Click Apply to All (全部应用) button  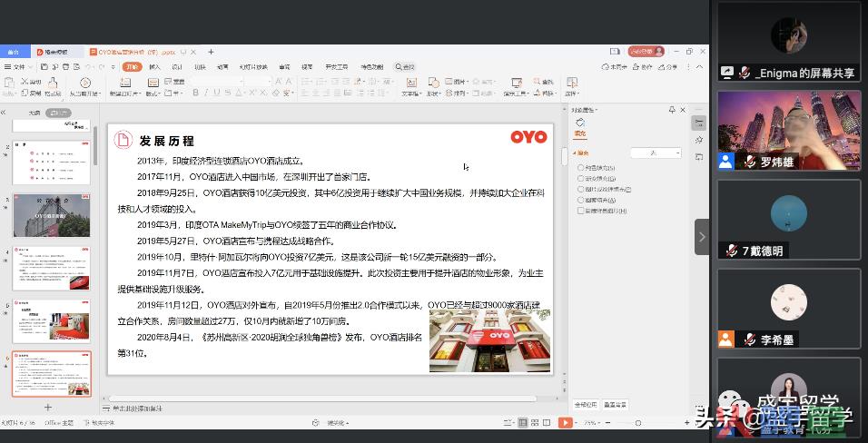(x=586, y=405)
